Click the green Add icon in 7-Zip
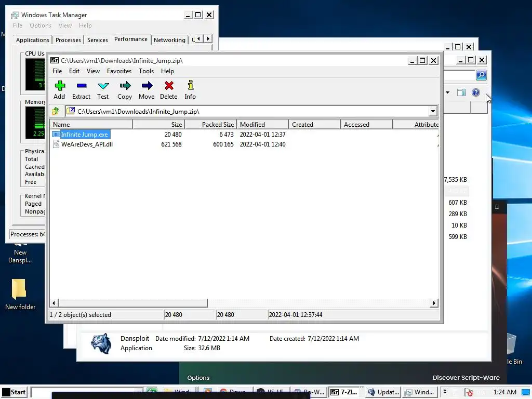 [x=60, y=86]
